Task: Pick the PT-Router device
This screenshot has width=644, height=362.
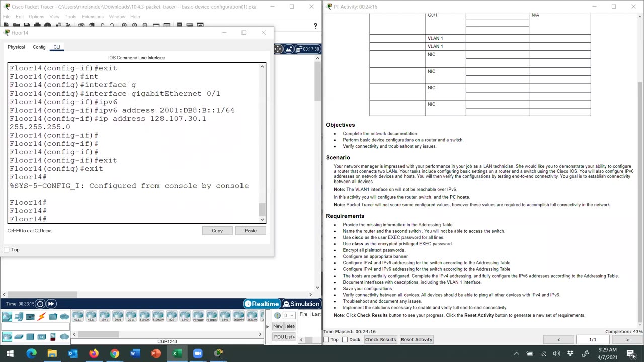Action: pyautogui.click(x=198, y=316)
